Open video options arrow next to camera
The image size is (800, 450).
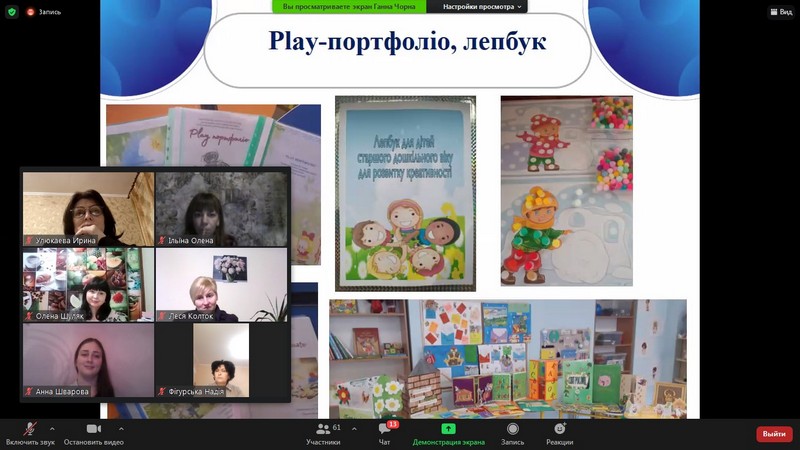click(x=121, y=429)
